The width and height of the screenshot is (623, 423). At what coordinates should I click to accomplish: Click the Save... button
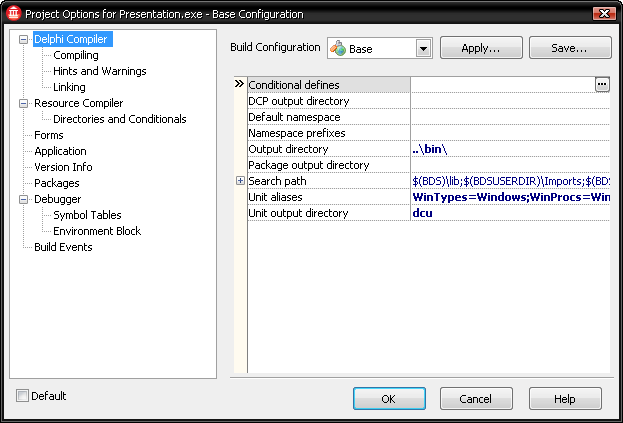tap(570, 48)
